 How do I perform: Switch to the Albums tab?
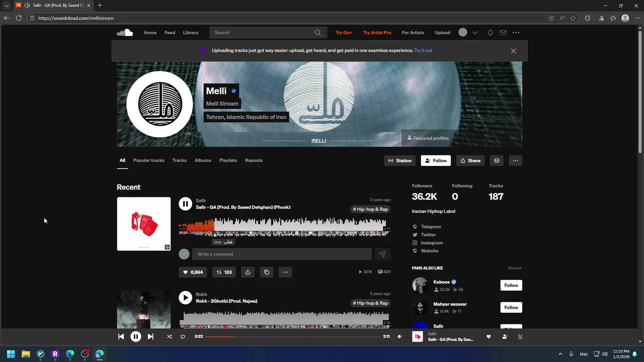pos(203,160)
